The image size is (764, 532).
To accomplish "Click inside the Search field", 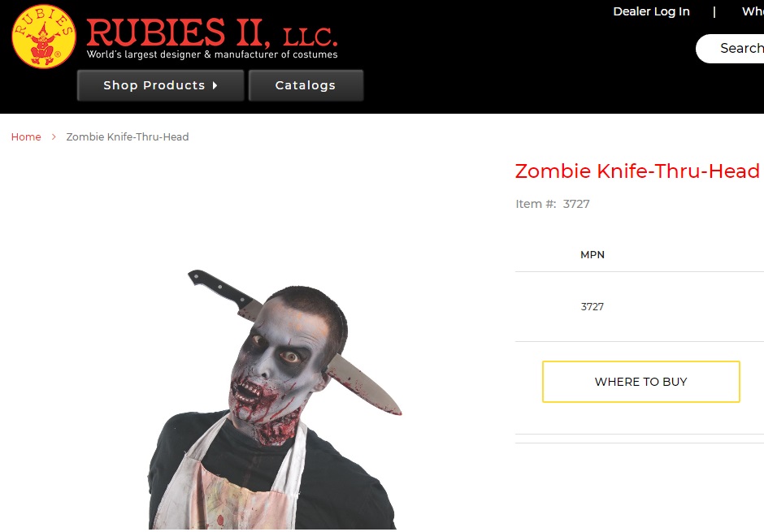I will pos(730,48).
